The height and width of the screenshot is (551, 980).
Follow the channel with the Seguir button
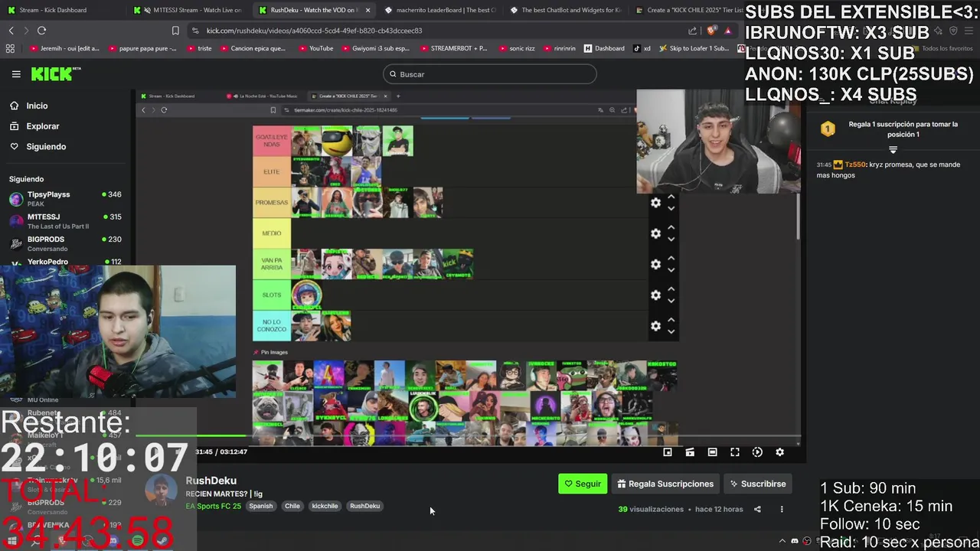pyautogui.click(x=583, y=484)
